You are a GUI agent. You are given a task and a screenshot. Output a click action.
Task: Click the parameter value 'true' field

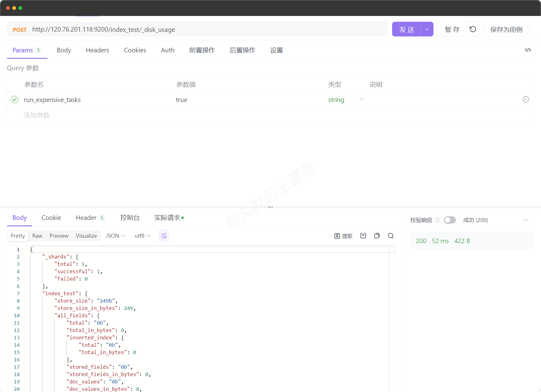[181, 100]
